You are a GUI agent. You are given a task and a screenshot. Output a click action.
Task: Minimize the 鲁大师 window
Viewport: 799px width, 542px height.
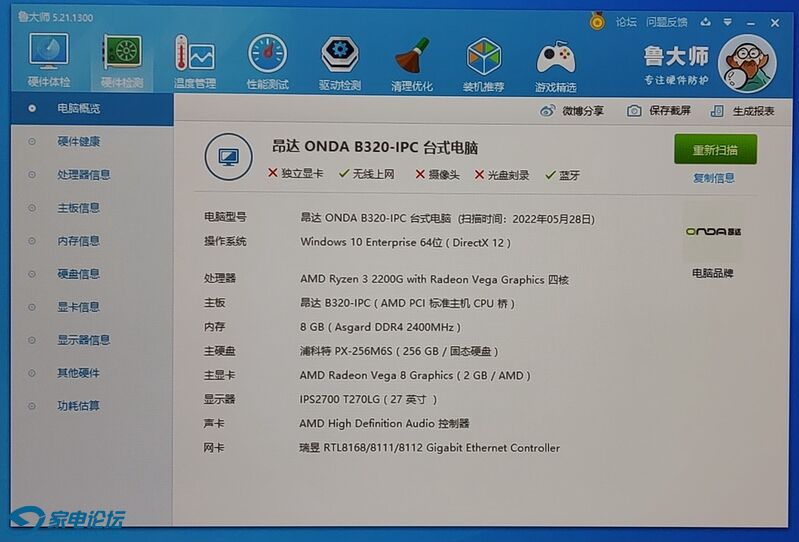point(751,23)
